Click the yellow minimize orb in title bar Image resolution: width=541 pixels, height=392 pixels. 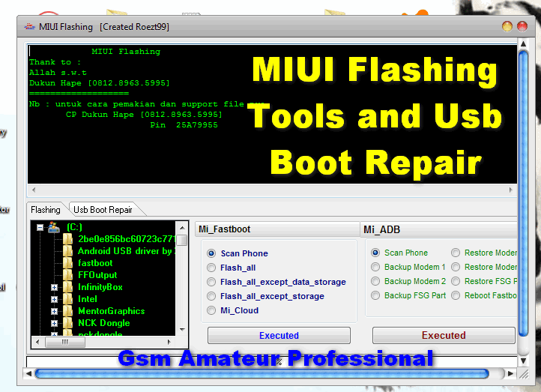tap(507, 26)
